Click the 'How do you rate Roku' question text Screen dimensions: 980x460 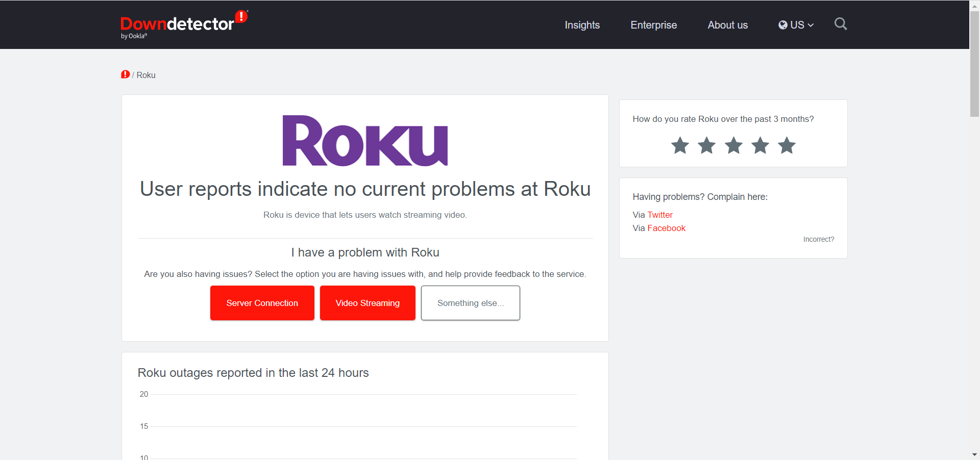(x=723, y=119)
